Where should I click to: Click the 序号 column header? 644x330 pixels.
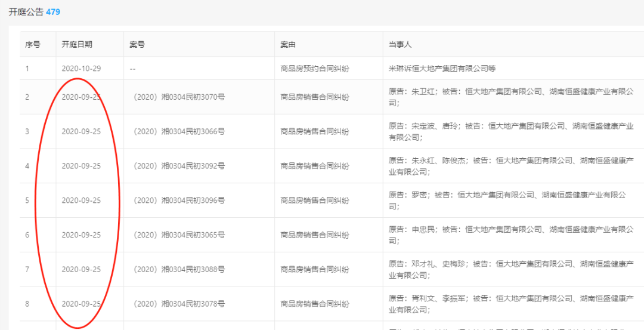tap(32, 44)
